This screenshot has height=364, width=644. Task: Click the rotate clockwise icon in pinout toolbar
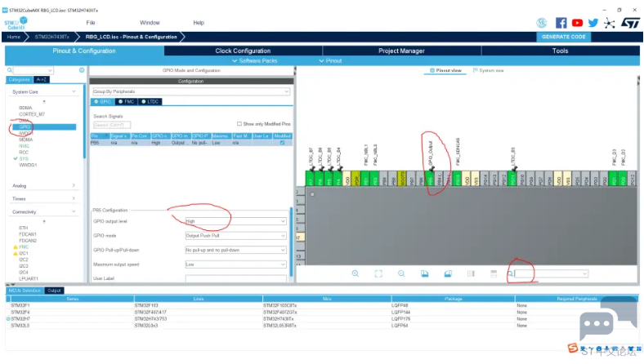click(x=425, y=273)
